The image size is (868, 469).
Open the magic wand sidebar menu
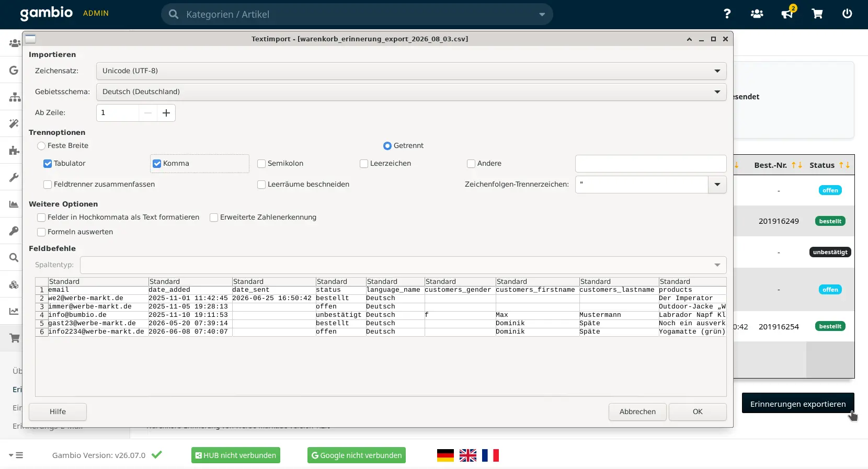[x=14, y=123]
